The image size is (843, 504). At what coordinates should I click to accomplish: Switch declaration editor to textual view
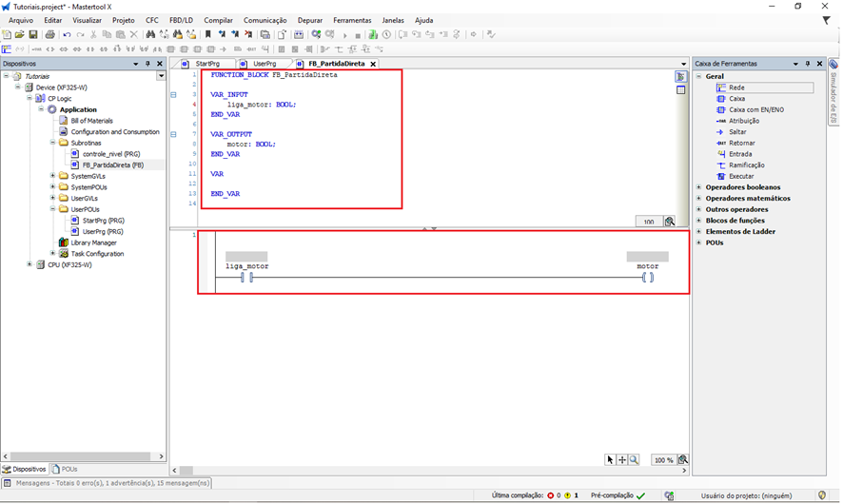click(x=680, y=76)
